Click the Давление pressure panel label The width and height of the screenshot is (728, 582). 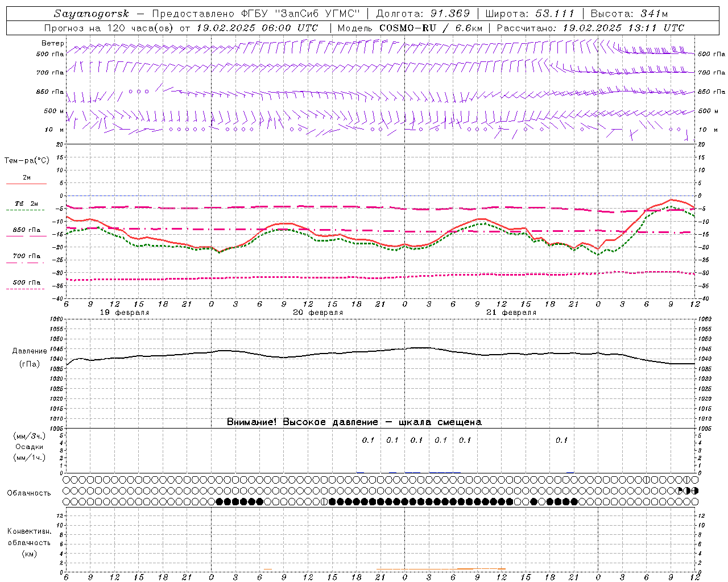[x=30, y=351]
